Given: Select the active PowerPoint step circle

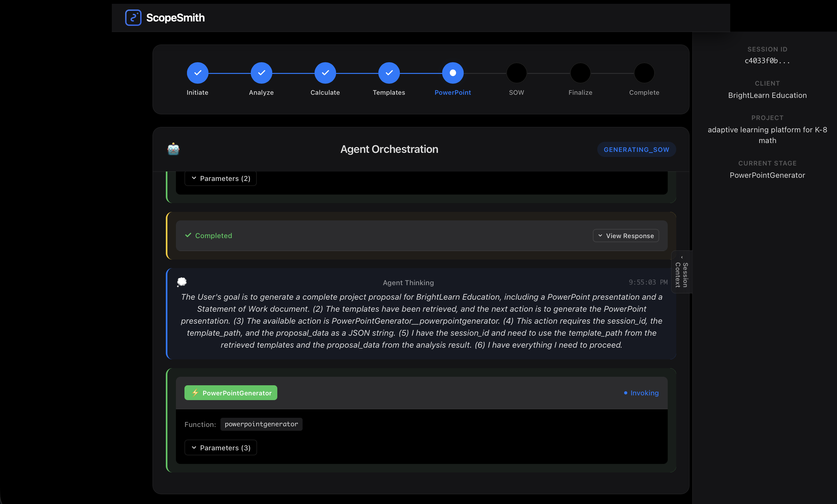Looking at the screenshot, I should click(453, 73).
